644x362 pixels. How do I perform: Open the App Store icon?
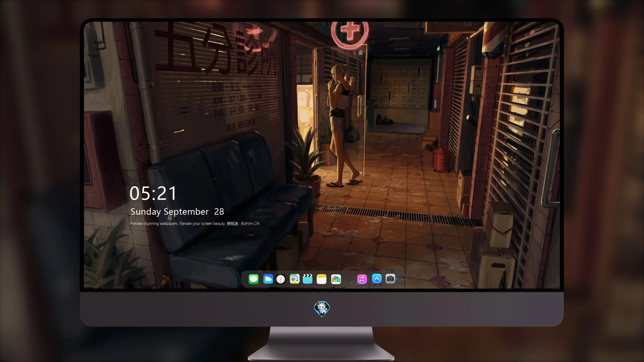click(377, 279)
